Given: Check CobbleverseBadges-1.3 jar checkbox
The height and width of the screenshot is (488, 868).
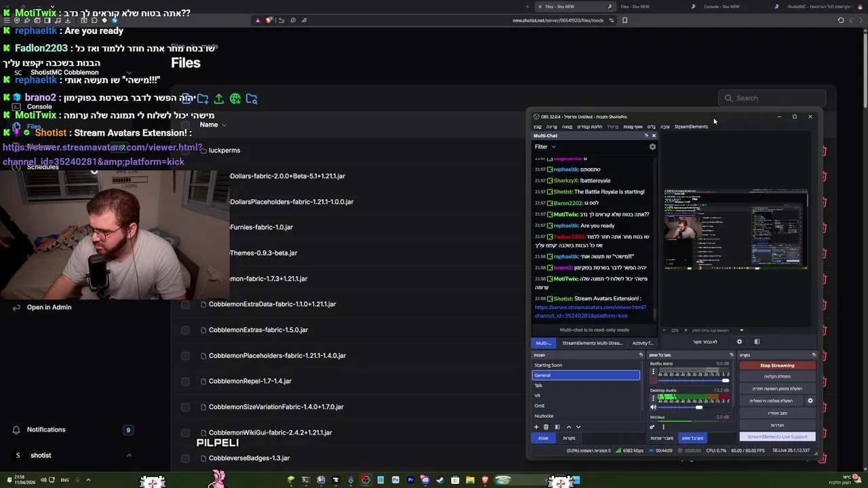Looking at the screenshot, I should pos(185,458).
